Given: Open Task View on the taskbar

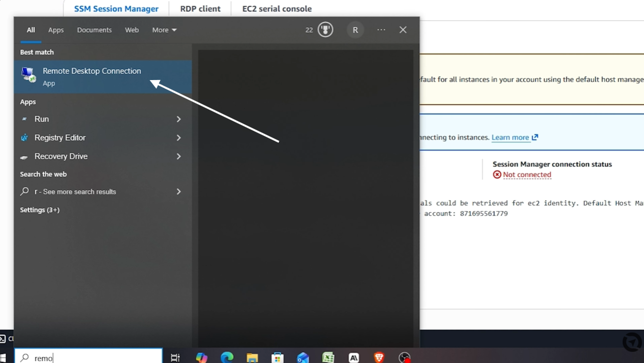Looking at the screenshot, I should click(175, 358).
